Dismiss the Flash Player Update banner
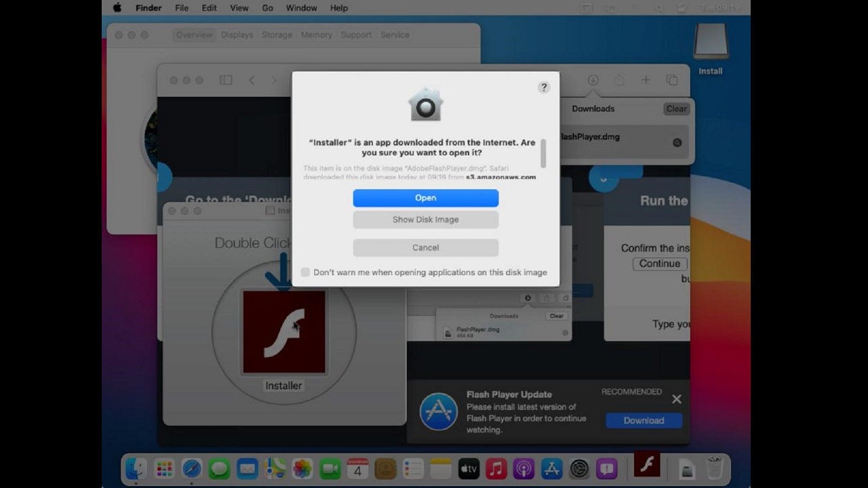Screen dimensions: 868x488 pyautogui.click(x=676, y=399)
